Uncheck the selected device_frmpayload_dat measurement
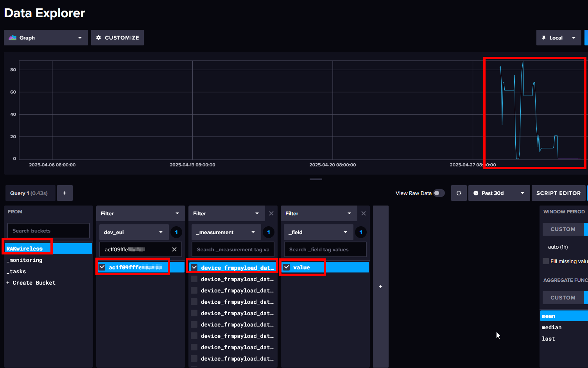The width and height of the screenshot is (588, 368). (194, 267)
